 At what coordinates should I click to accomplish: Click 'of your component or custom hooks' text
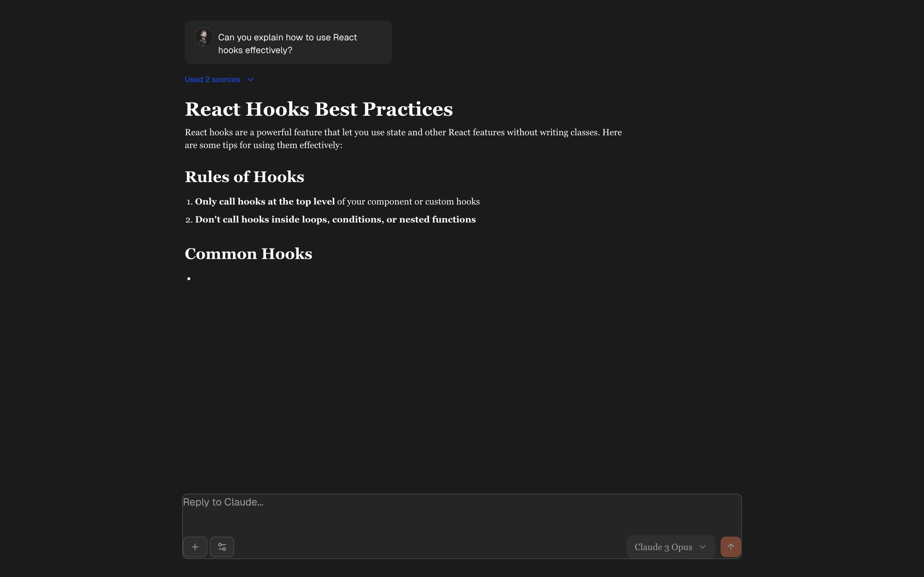[408, 202]
